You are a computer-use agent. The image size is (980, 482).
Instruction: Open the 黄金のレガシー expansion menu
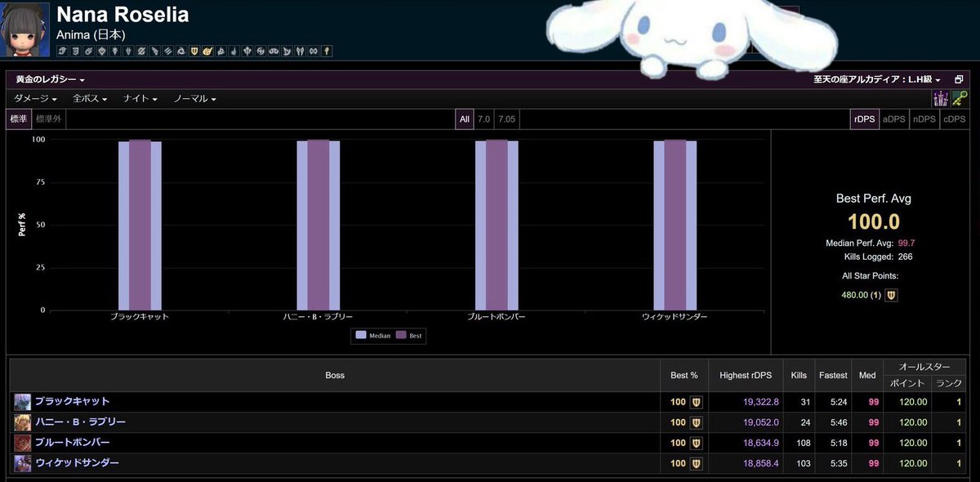tap(45, 79)
